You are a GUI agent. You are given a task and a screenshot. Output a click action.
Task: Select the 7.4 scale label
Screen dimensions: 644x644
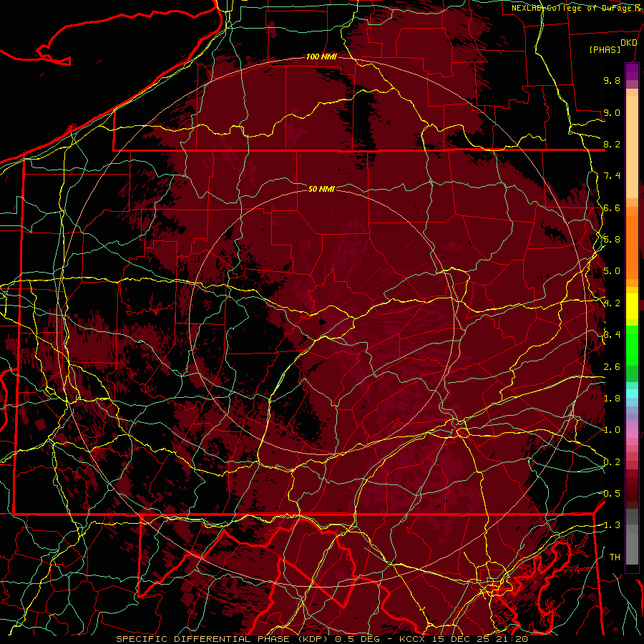coord(612,176)
